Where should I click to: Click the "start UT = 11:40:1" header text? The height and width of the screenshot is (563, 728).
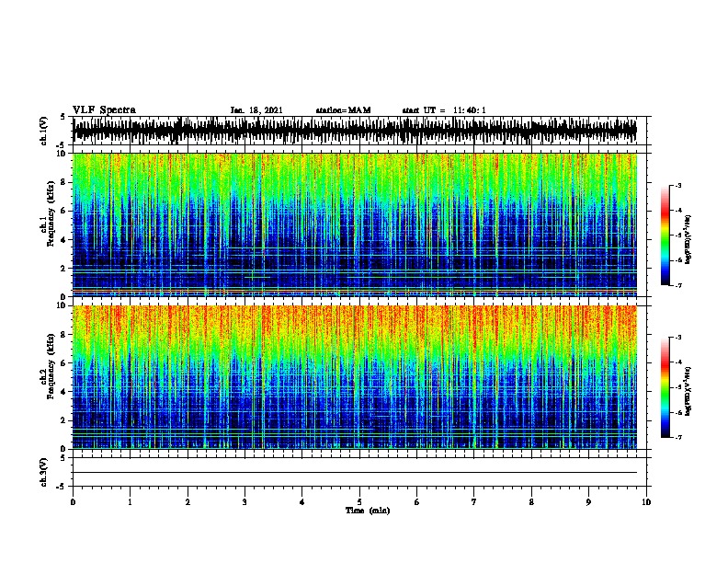pos(444,110)
